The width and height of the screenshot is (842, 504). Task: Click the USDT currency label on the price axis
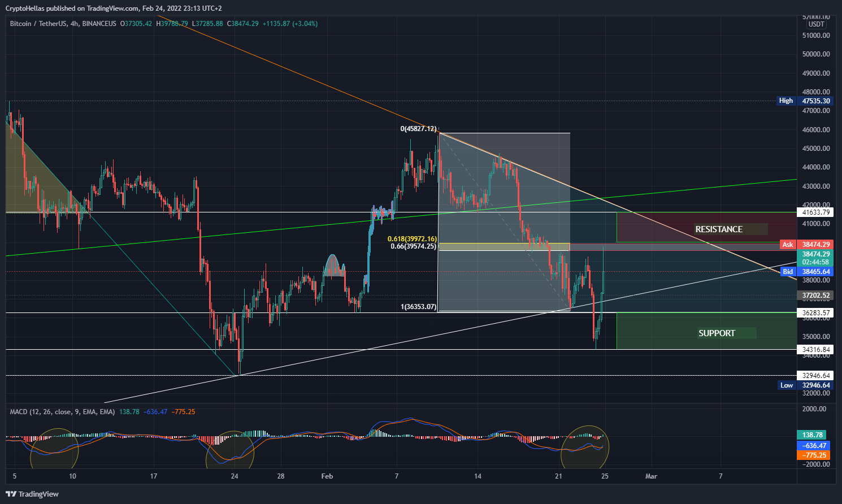tap(816, 24)
